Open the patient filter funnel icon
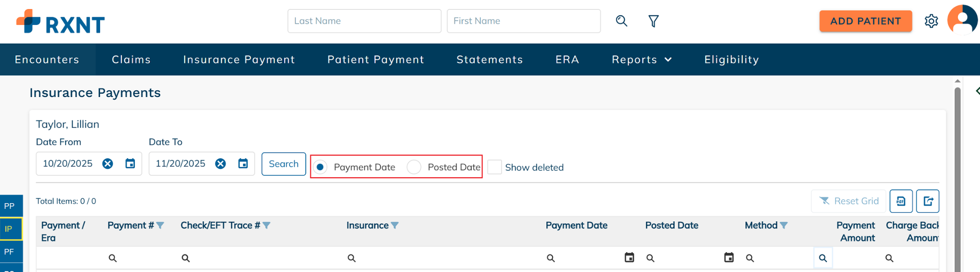The height and width of the screenshot is (272, 980). pos(653,21)
